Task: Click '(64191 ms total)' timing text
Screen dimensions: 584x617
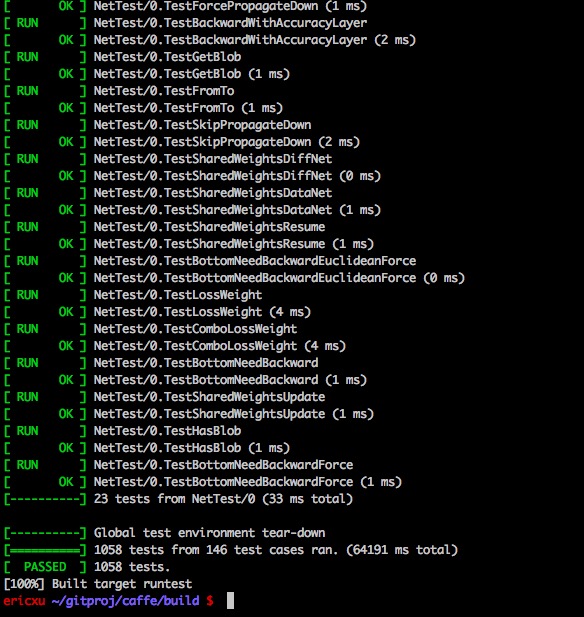Action: point(402,550)
